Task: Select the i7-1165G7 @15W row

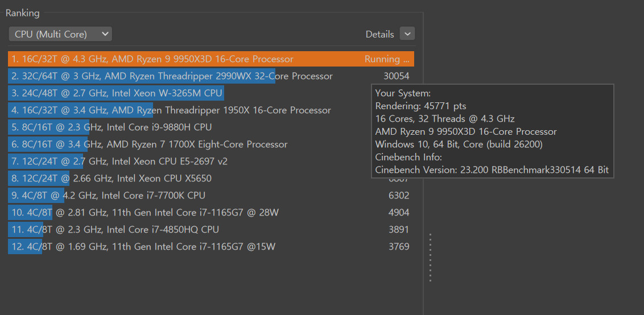Action: [210, 247]
